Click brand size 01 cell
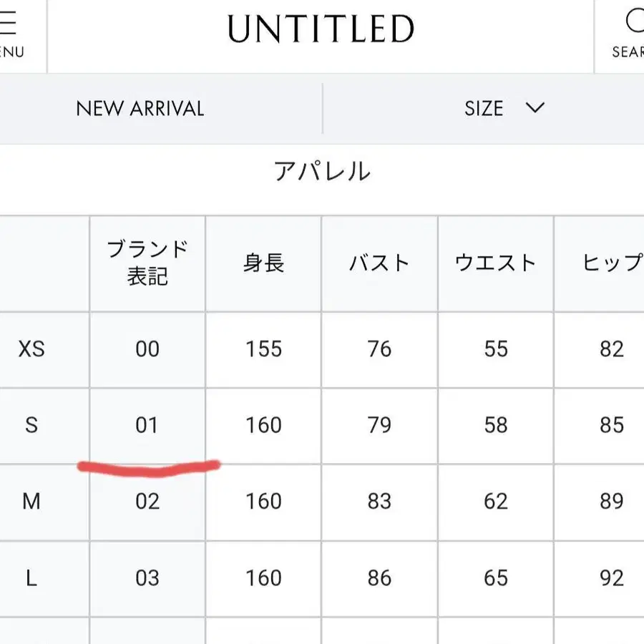This screenshot has height=644, width=644. (147, 426)
